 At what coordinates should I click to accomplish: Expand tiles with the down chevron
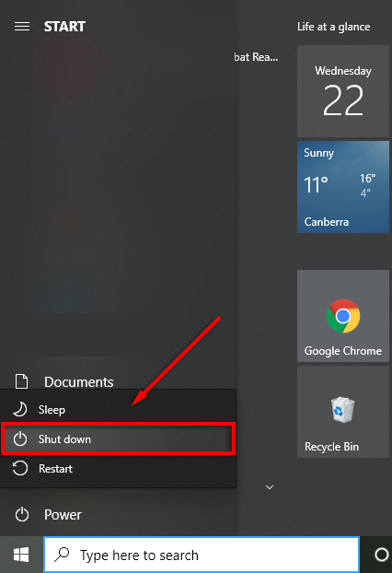coord(270,487)
